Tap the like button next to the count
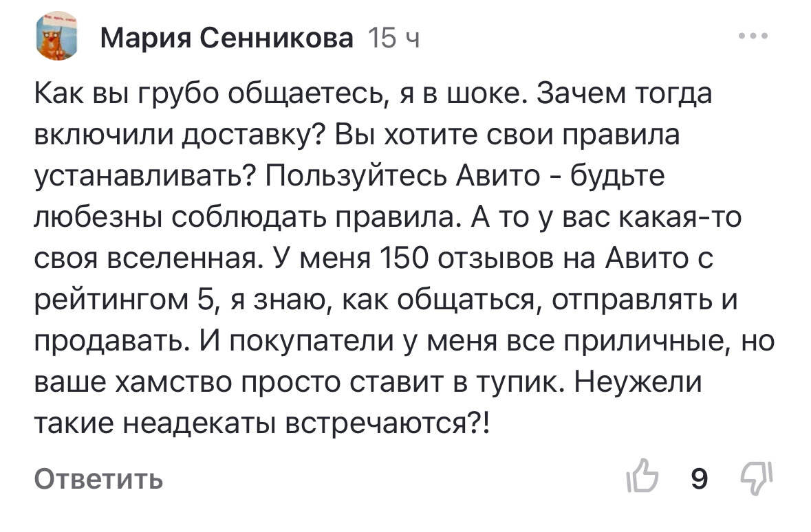This screenshot has width=811, height=532. [646, 479]
